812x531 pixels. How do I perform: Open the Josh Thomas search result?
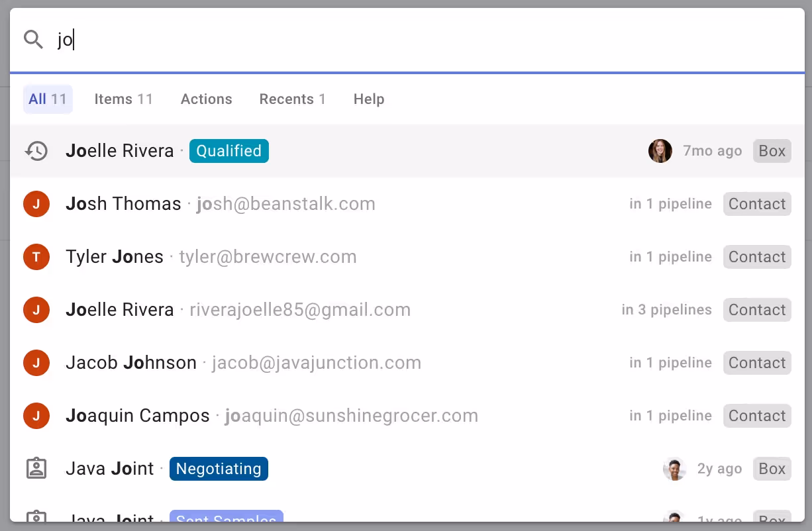123,203
